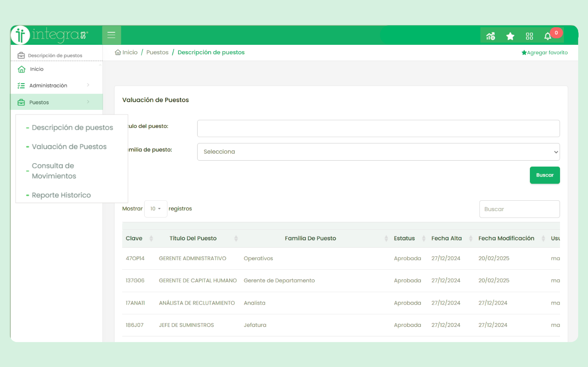Open Reporte Historico submenu item

click(61, 195)
